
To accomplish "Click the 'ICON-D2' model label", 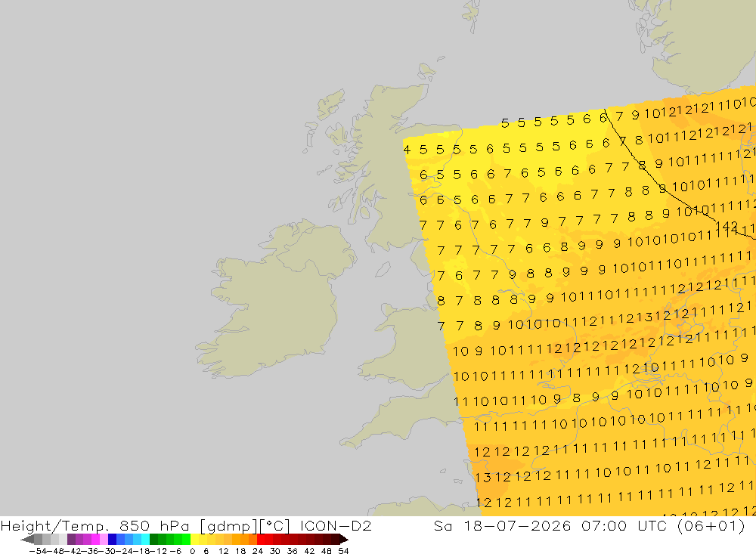I will pyautogui.click(x=336, y=525).
